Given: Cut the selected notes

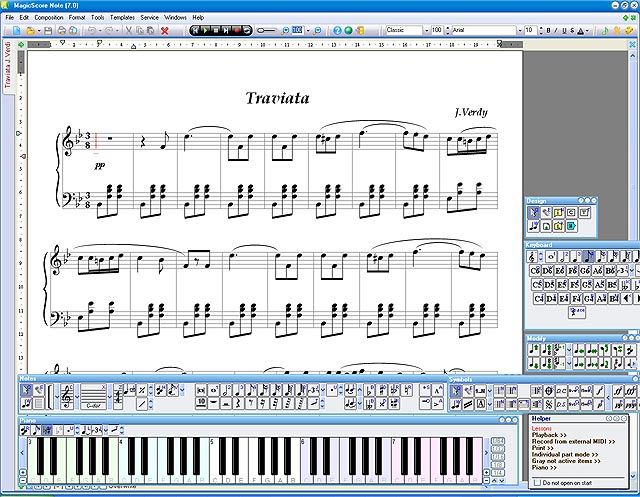Looking at the screenshot, I should click(128, 31).
